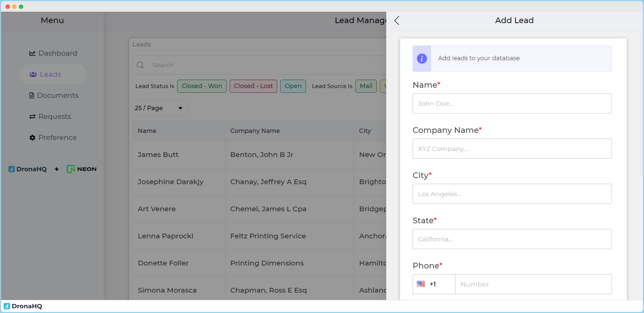The height and width of the screenshot is (313, 644).
Task: Click the Name input field
Action: pyautogui.click(x=512, y=103)
